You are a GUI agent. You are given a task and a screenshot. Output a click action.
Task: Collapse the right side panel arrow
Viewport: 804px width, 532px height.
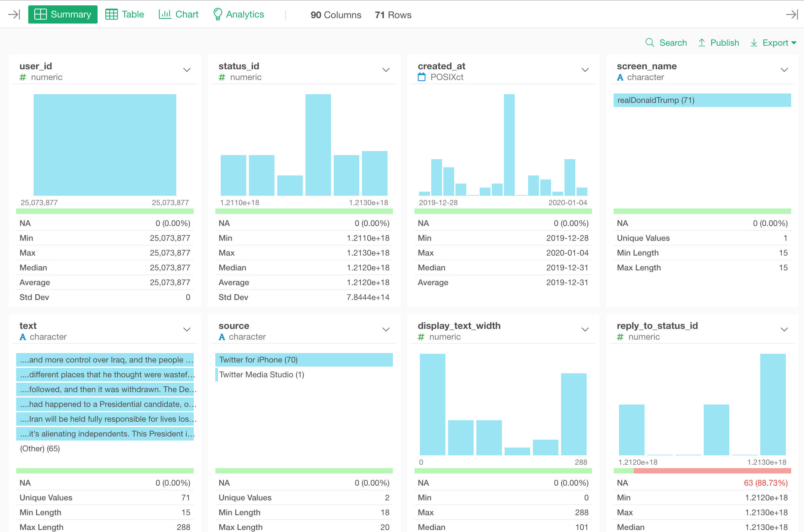[x=792, y=14]
